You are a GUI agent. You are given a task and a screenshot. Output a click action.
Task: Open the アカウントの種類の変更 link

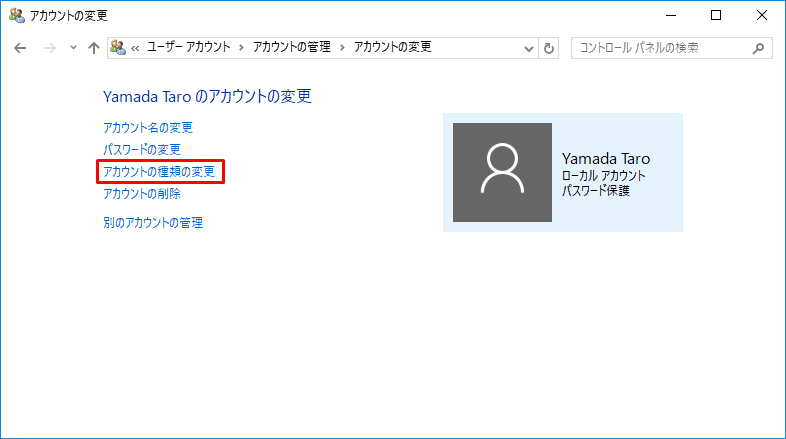click(159, 171)
